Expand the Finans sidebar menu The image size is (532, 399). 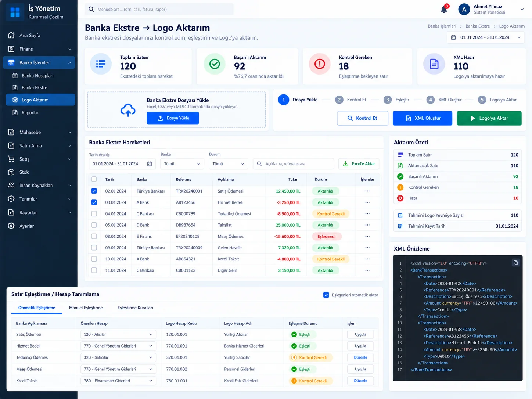pyautogui.click(x=39, y=49)
